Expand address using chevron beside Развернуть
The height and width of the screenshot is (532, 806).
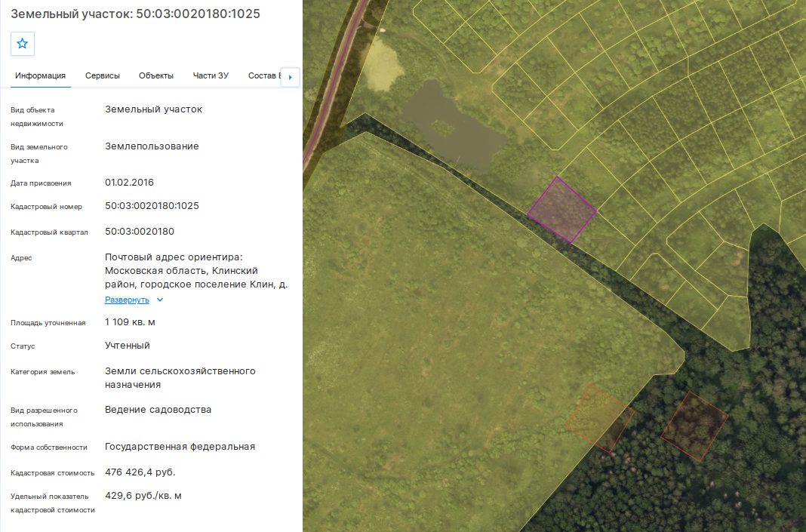point(160,300)
